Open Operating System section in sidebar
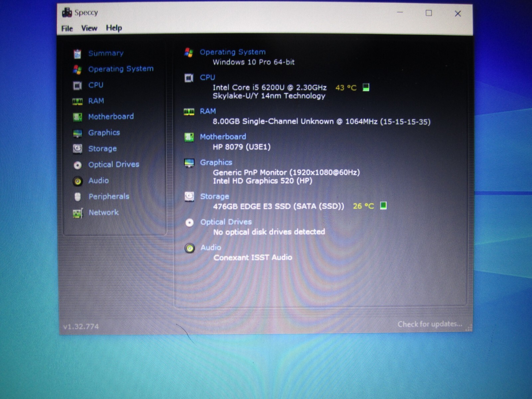 (121, 69)
